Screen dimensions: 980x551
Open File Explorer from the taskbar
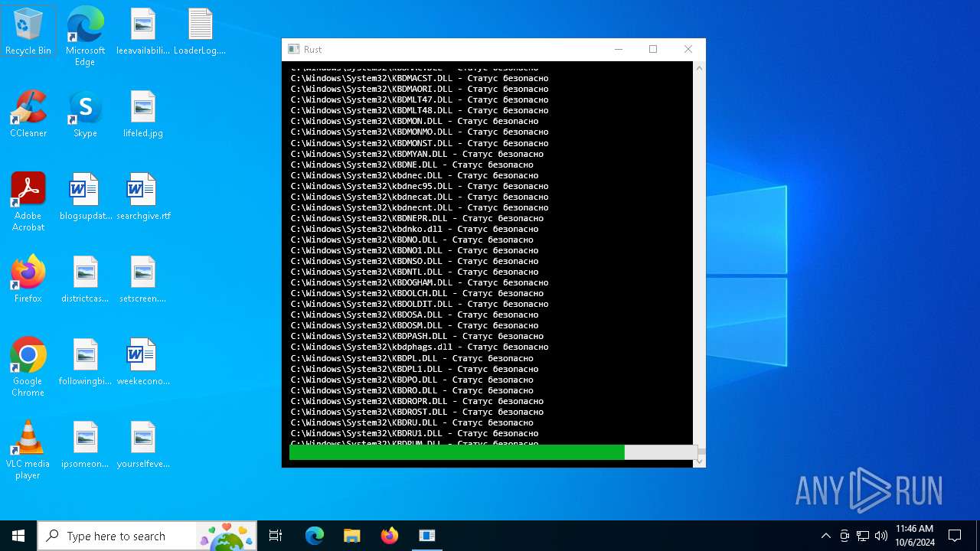[x=352, y=536]
